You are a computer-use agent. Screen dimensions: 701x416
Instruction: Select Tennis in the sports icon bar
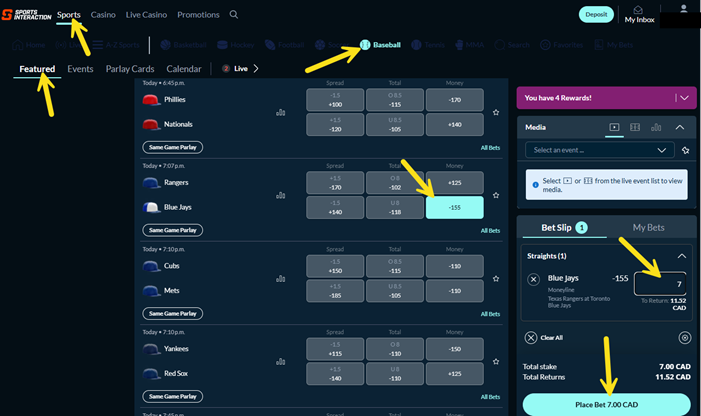click(x=428, y=45)
